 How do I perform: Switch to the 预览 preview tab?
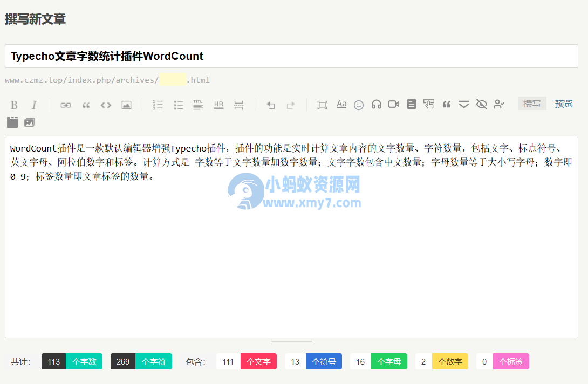coord(564,104)
